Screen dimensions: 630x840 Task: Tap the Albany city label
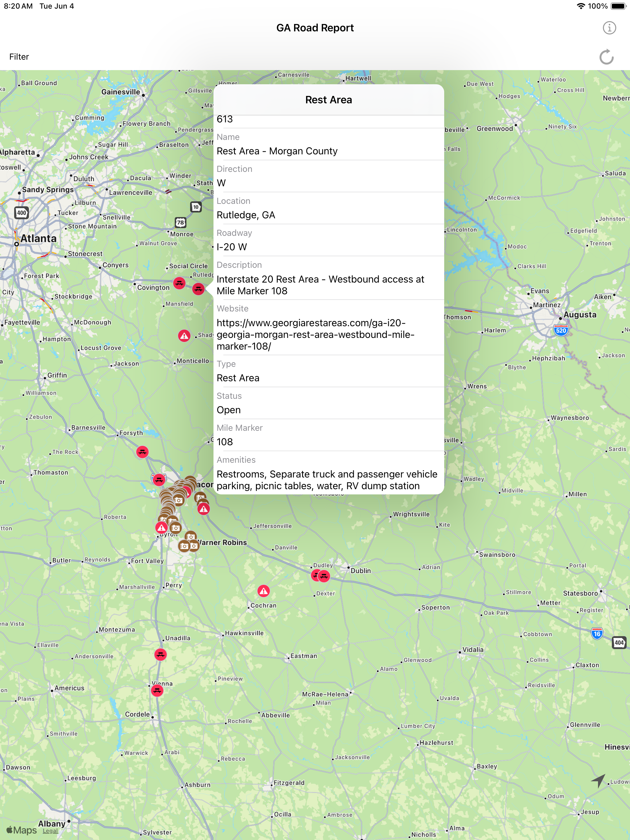point(52,823)
